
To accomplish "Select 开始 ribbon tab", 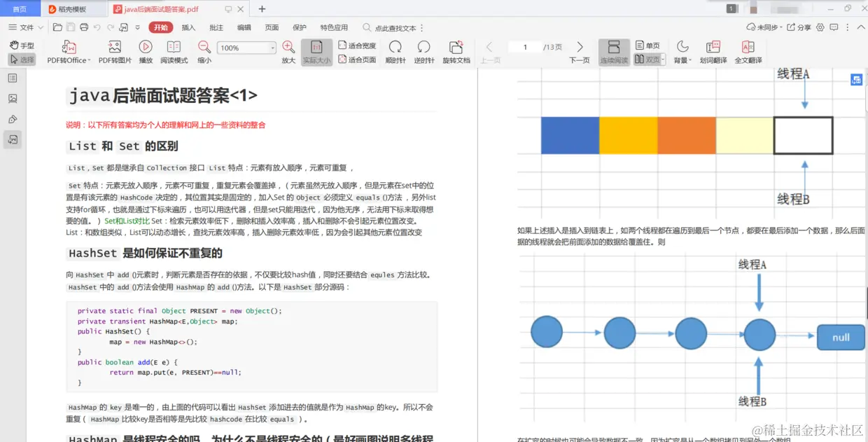I will click(x=161, y=27).
